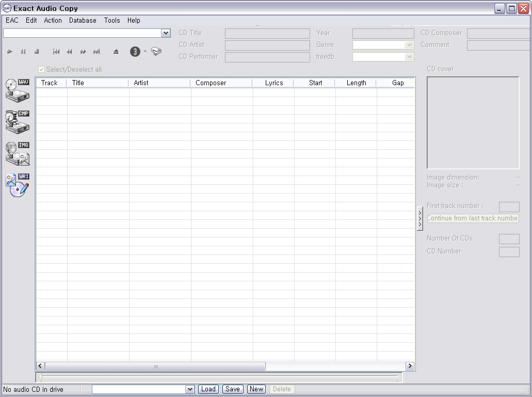The height and width of the screenshot is (397, 532).
Task: Expand the drive selection dropdown
Action: [166, 33]
